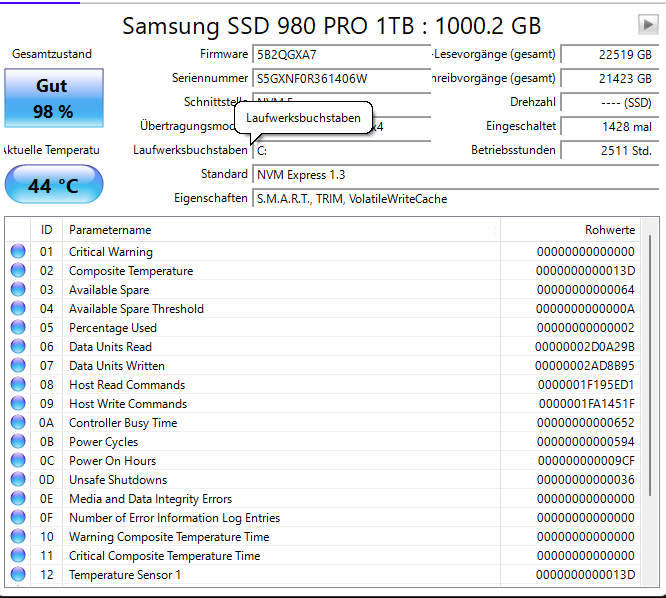
Task: Select the Controller Busy Time parameter name
Action: click(x=123, y=423)
